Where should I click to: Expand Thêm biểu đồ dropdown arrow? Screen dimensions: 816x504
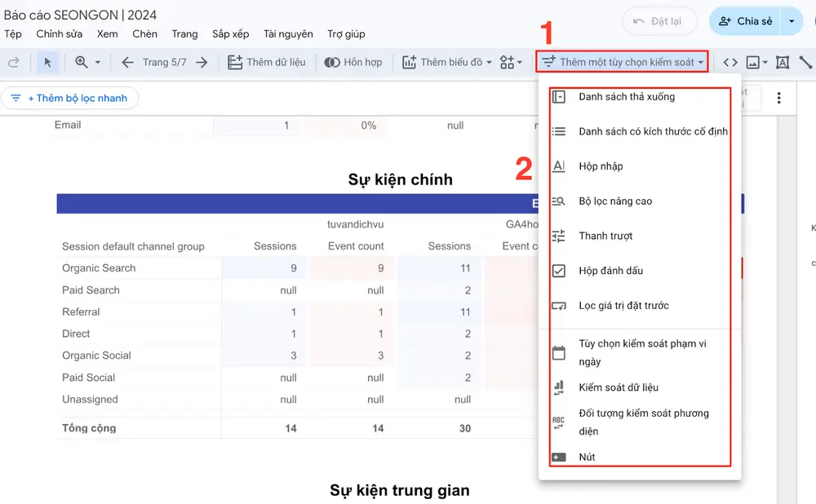point(489,63)
